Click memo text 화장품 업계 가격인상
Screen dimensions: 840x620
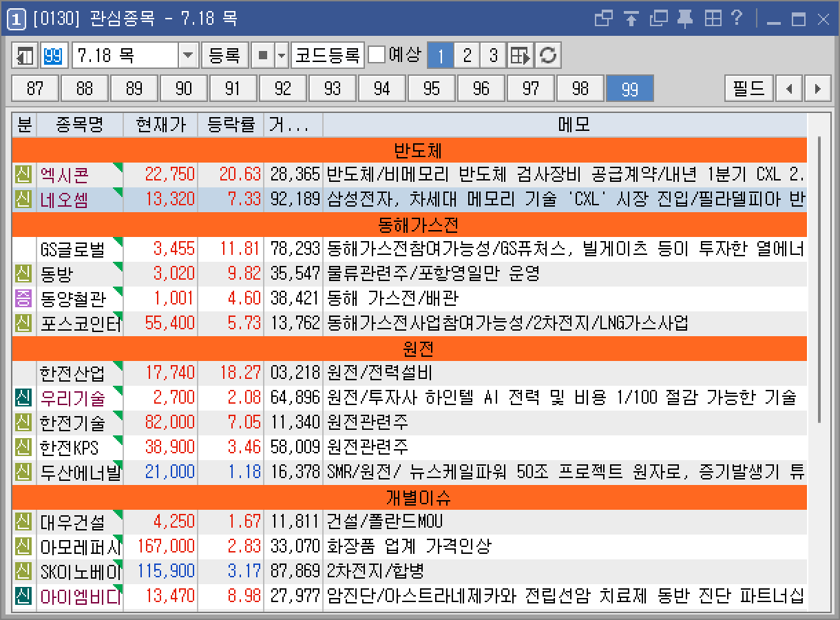click(409, 546)
